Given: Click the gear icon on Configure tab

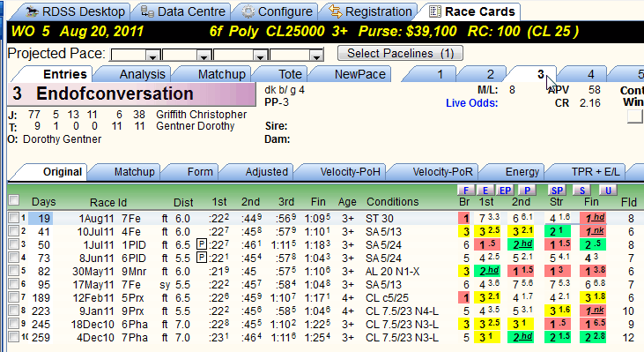Looking at the screenshot, I should click(248, 11).
